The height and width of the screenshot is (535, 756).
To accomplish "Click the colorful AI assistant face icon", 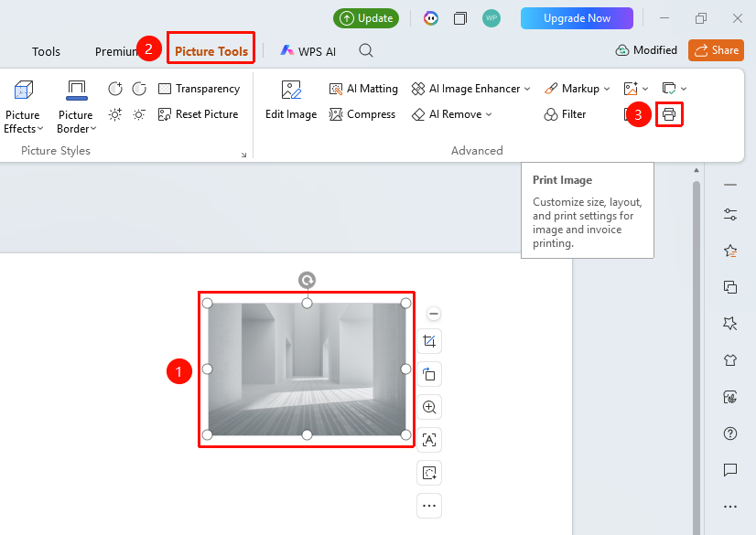I will pyautogui.click(x=430, y=18).
